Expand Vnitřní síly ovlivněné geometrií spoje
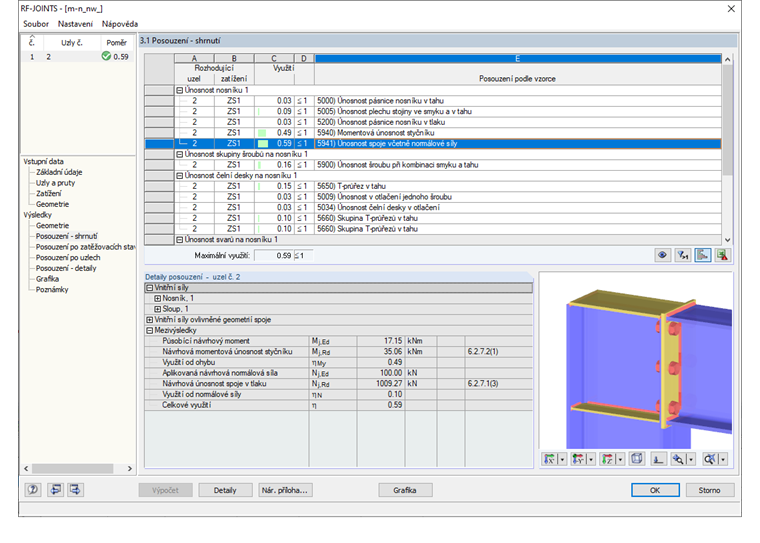The height and width of the screenshot is (543, 760). point(150,319)
